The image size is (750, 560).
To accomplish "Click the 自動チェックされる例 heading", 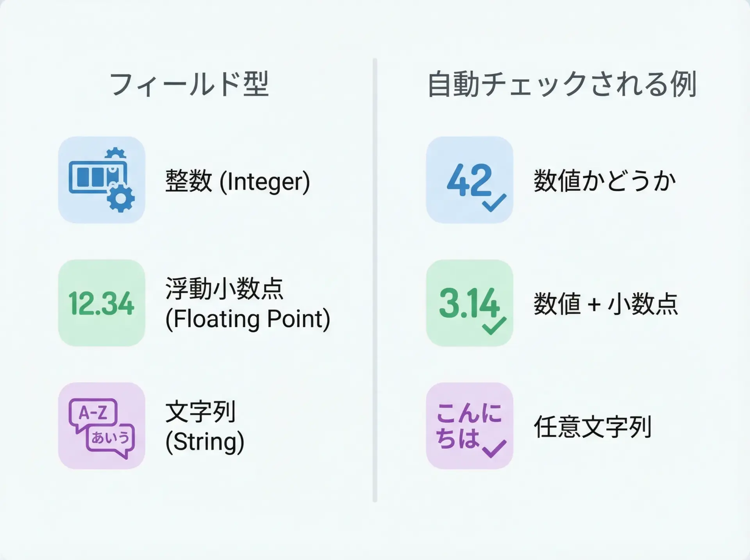I will pyautogui.click(x=562, y=84).
